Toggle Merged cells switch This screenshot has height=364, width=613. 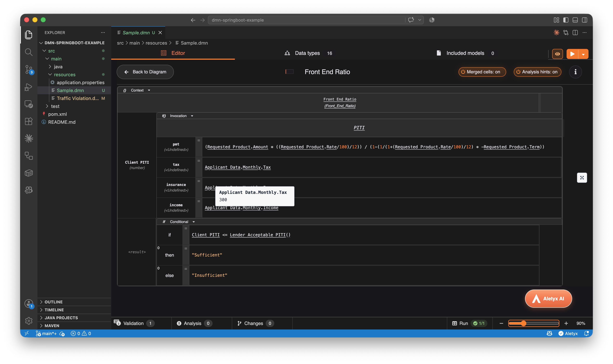[x=482, y=72]
